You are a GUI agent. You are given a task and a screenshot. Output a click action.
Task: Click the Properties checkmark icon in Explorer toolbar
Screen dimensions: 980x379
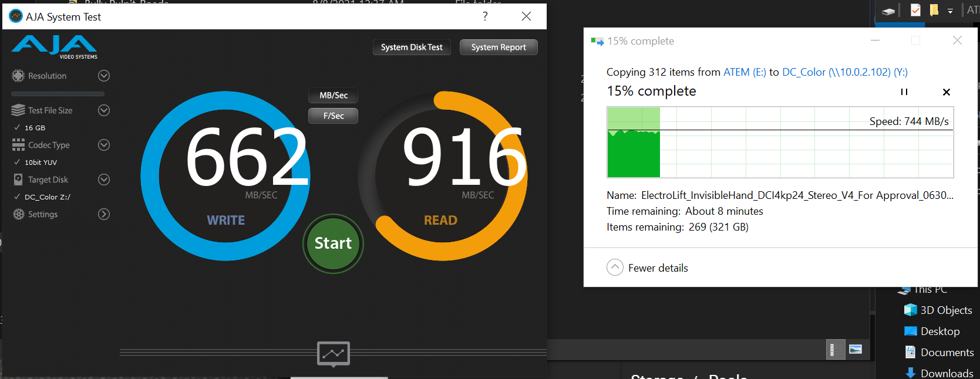pyautogui.click(x=915, y=10)
